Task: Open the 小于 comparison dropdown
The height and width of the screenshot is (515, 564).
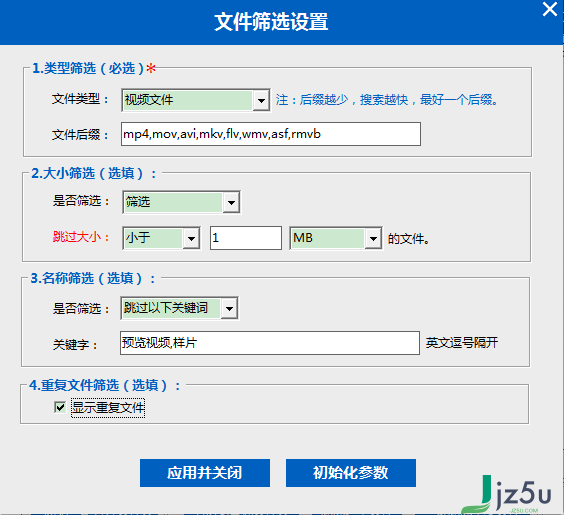Action: tap(162, 238)
